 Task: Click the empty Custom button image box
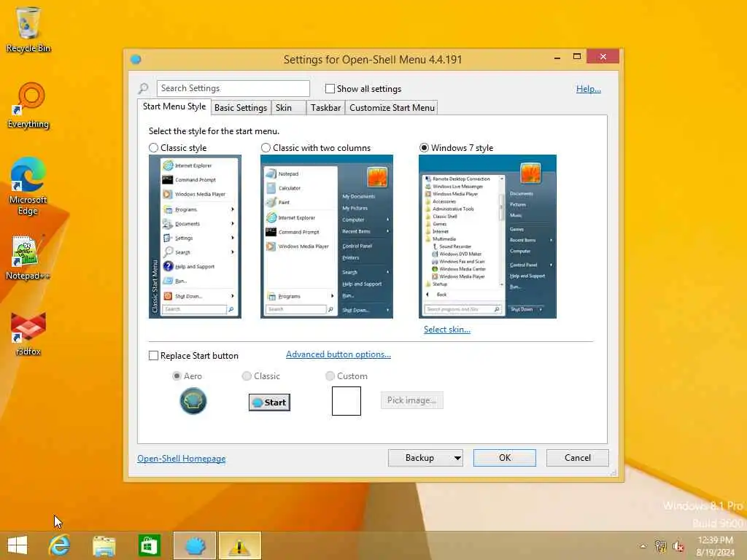[347, 401]
